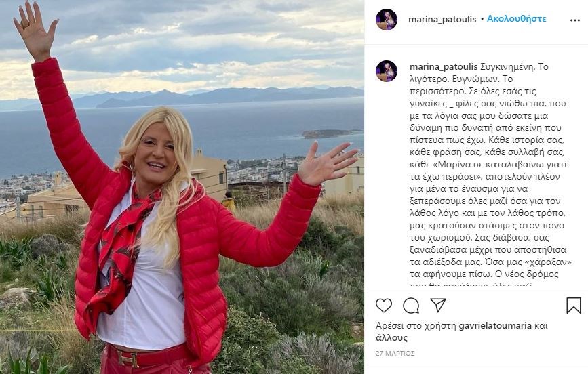Like the post with the heart icon
The image size is (588, 374).
click(384, 306)
